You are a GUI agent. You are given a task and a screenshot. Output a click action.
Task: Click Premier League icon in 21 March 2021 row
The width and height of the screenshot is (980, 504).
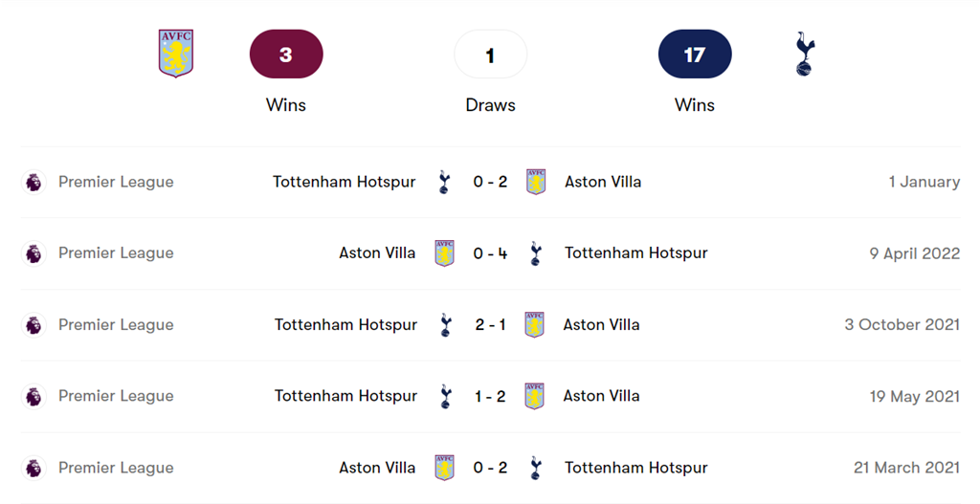pos(33,468)
